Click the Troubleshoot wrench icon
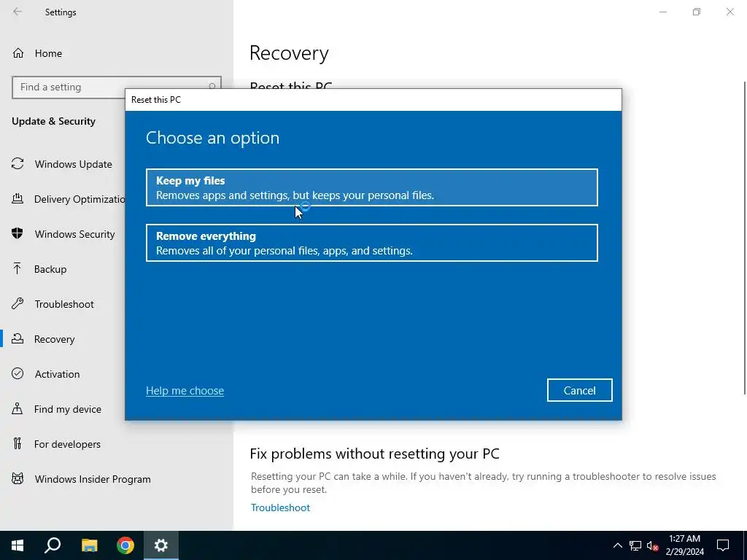 [x=18, y=304]
